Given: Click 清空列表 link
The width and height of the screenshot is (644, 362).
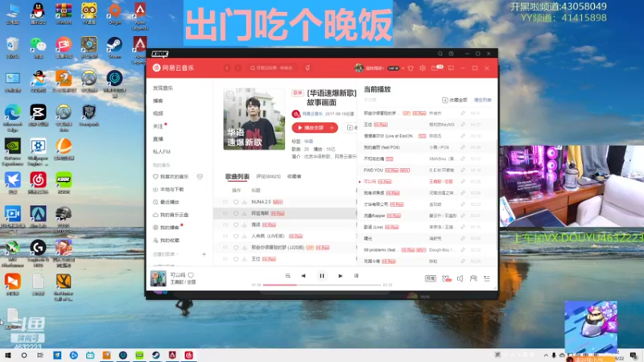Looking at the screenshot, I should [x=482, y=100].
